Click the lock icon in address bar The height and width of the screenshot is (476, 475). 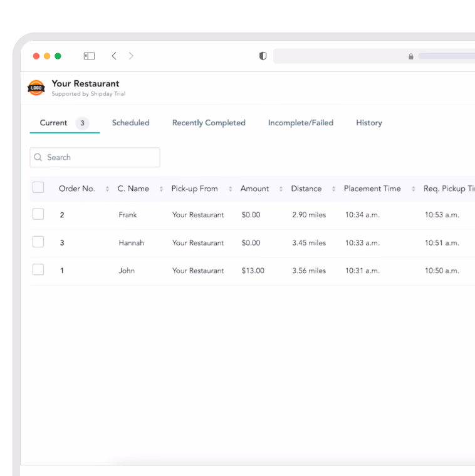point(410,56)
